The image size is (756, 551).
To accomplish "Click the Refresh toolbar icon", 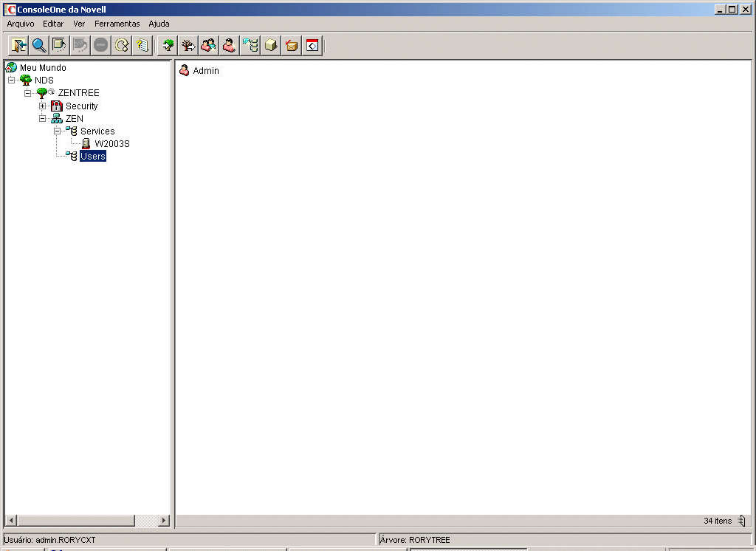I will coord(122,46).
